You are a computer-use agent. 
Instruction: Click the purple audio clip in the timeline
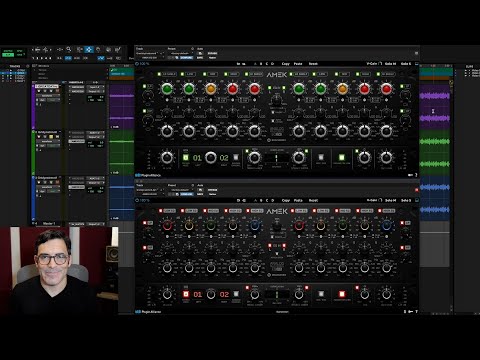coord(435,107)
